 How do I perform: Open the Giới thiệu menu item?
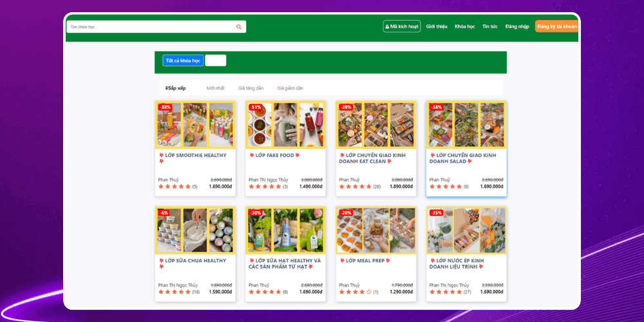[437, 26]
